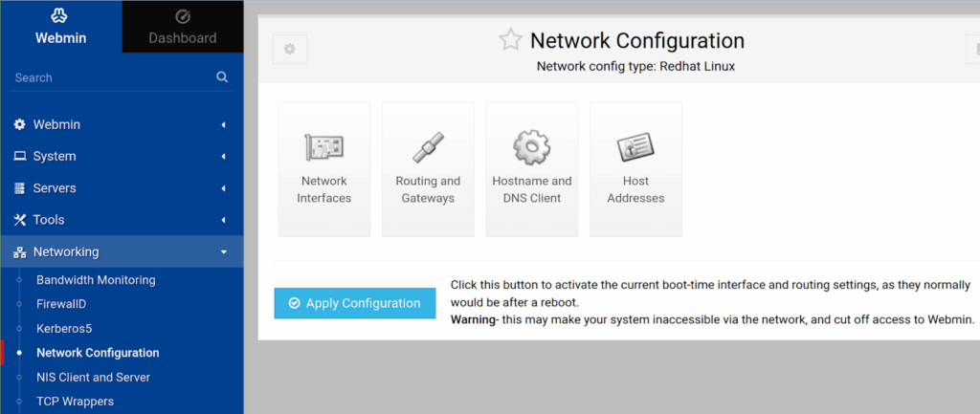Open NIS Client and Server module
This screenshot has width=980, height=414.
[x=93, y=377]
